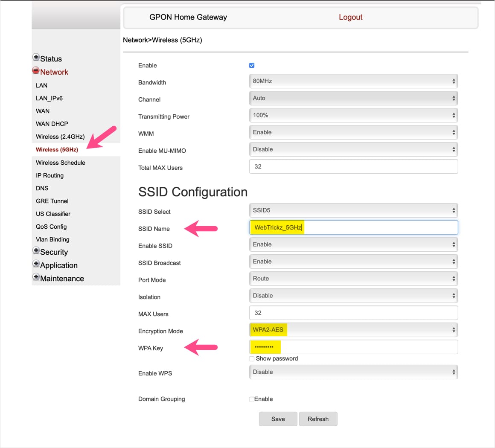Check the Domain Grouping Enable box

pyautogui.click(x=252, y=399)
